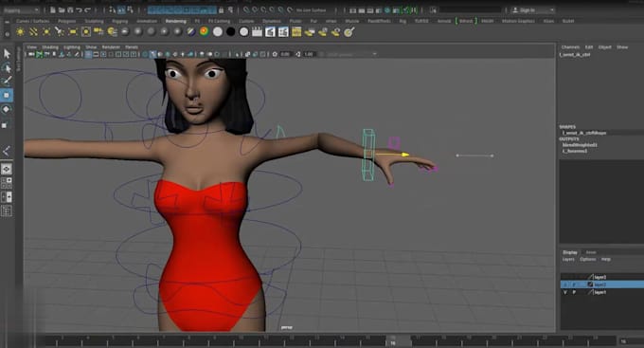644x348 pixels.
Task: Open the Edit menu in Channel Box
Action: pyautogui.click(x=589, y=47)
